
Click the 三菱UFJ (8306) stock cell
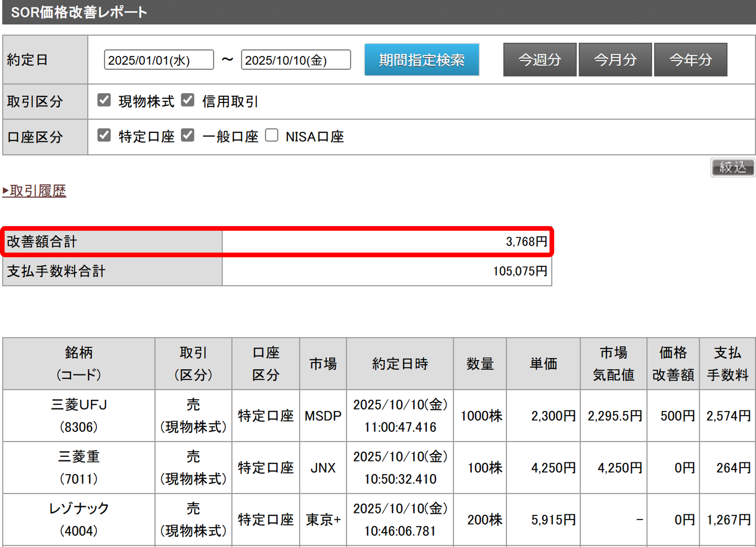pos(79,416)
